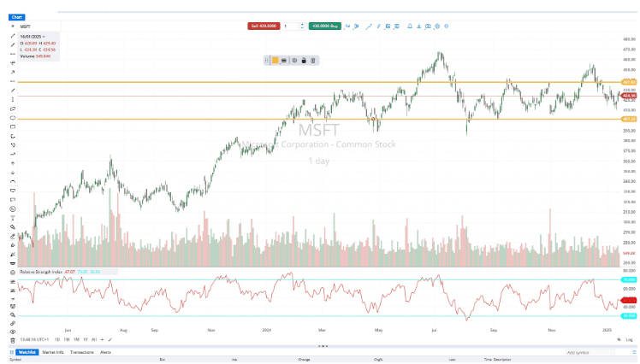Image resolution: width=640 pixels, height=364 pixels.
Task: Toggle lock on the selected drawing
Action: (x=304, y=60)
